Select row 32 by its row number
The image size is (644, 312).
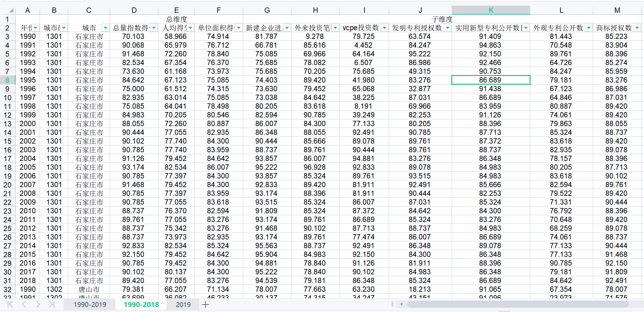tap(7, 289)
